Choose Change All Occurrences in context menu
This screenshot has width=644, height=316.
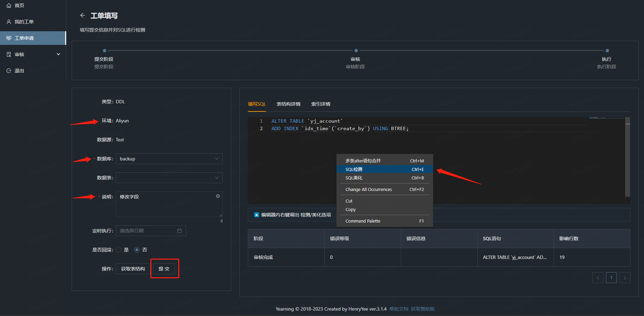coord(385,189)
